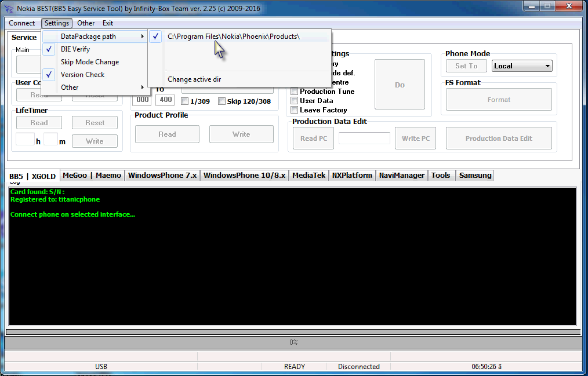The image size is (588, 376).
Task: Click the USB status bar entry
Action: 101,367
